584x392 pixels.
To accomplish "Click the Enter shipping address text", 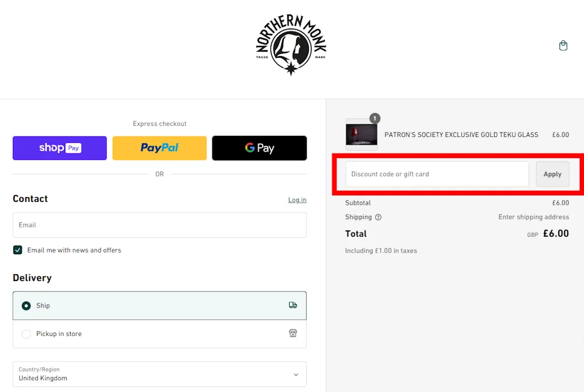I will pos(534,217).
